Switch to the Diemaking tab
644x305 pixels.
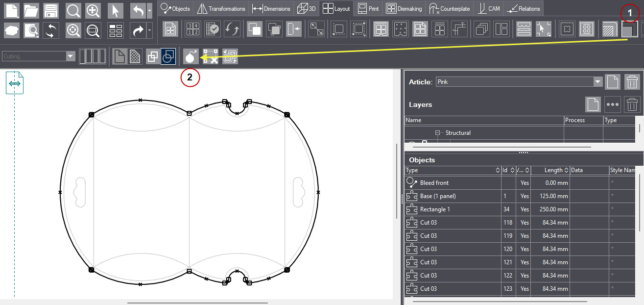click(405, 8)
